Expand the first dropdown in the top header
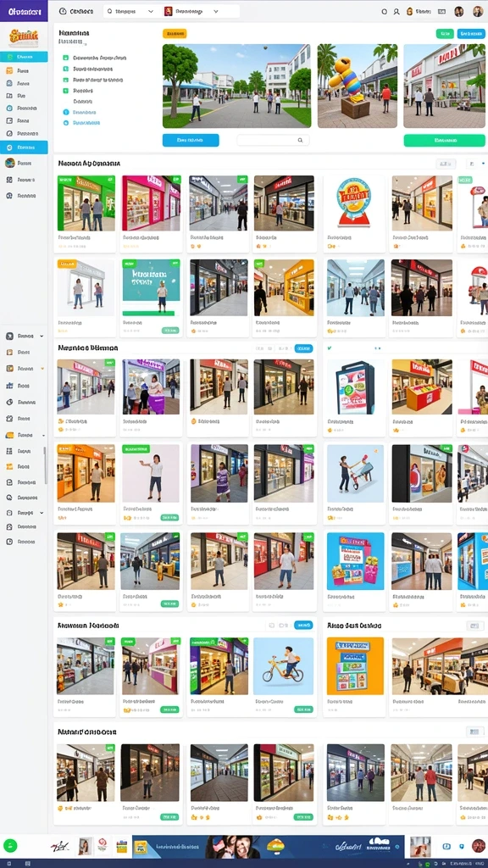488x868 pixels. coord(130,11)
